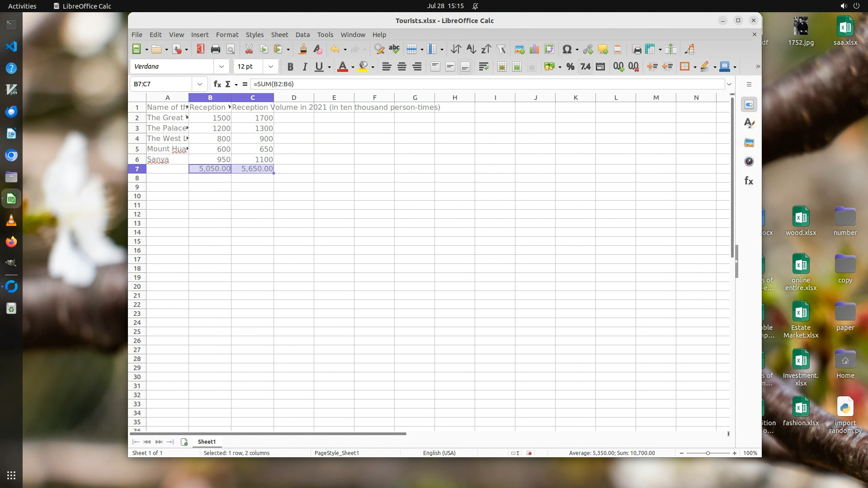
Task: Click Sort Ascending icon
Action: pyautogui.click(x=471, y=49)
